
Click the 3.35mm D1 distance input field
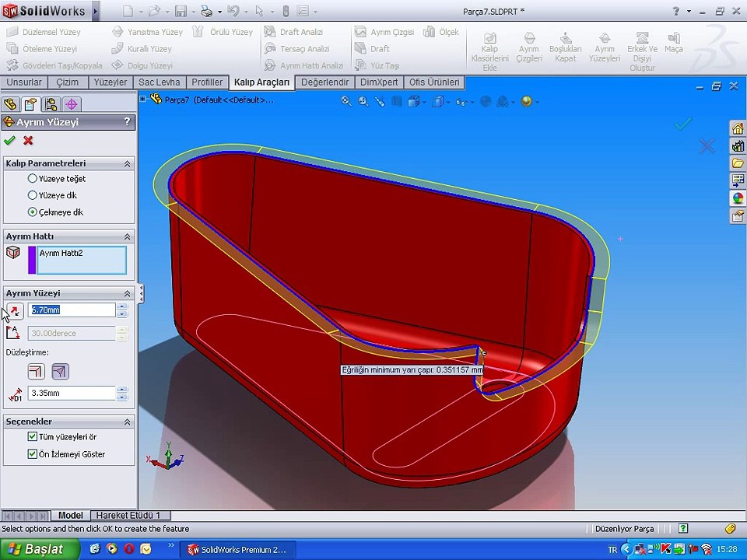coord(72,394)
